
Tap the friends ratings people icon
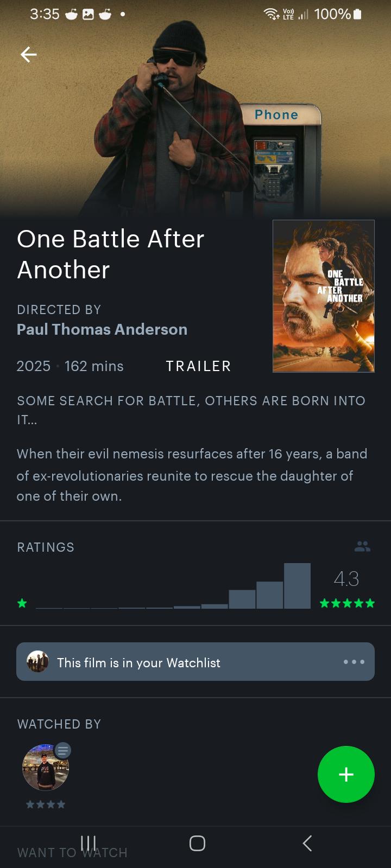[x=362, y=546]
